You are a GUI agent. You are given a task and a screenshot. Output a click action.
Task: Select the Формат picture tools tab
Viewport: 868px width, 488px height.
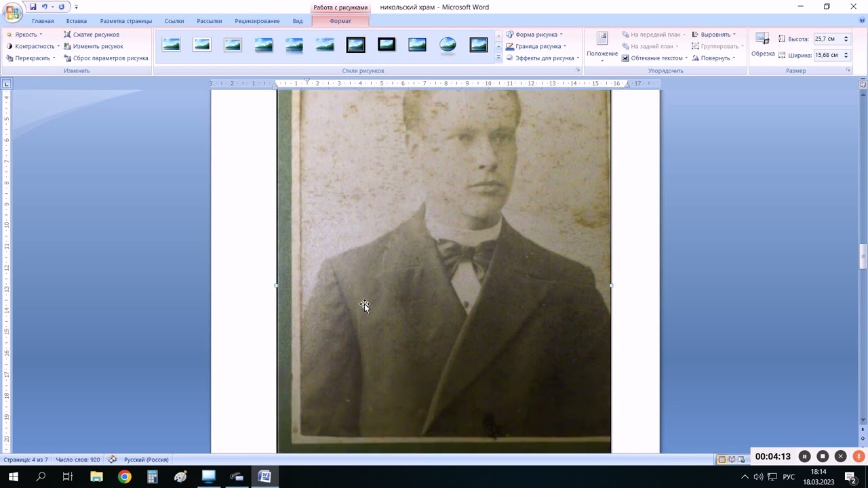click(x=340, y=21)
